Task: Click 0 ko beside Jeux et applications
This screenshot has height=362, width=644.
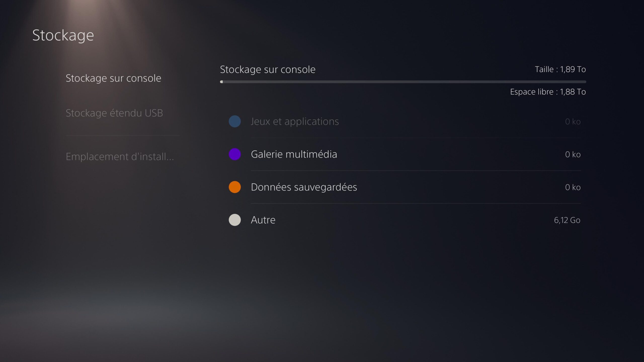Action: click(x=573, y=122)
